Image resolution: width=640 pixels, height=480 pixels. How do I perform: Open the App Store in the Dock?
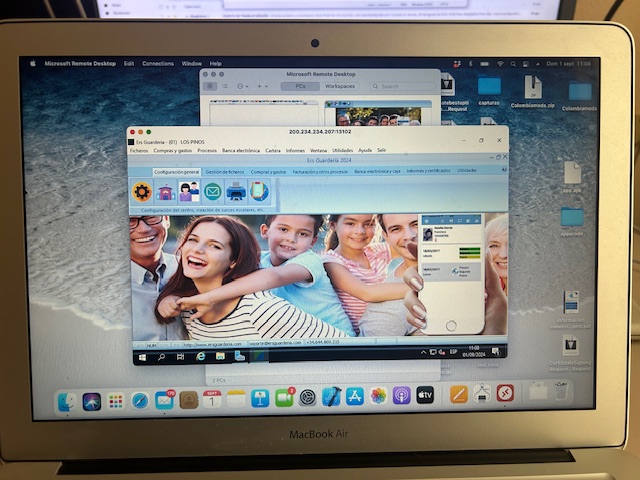coord(355,396)
